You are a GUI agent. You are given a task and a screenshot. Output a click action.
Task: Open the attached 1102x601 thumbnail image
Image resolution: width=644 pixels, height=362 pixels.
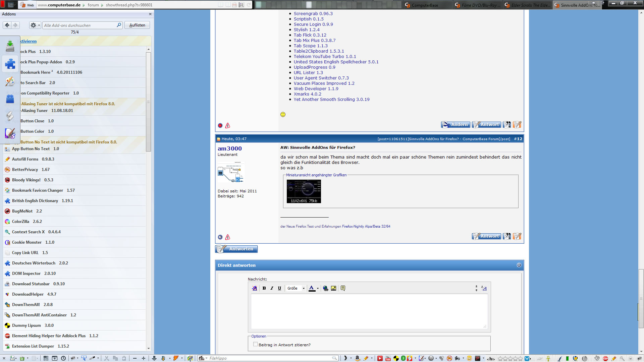coord(304,191)
